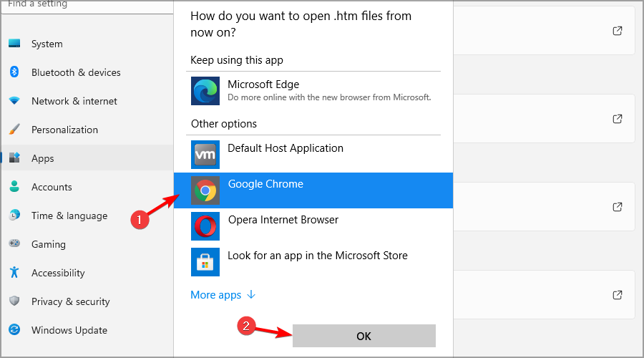Open Accounts settings
644x358 pixels.
[x=87, y=187]
